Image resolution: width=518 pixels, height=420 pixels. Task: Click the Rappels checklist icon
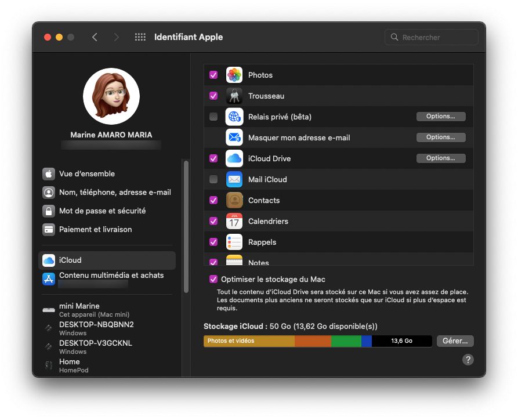click(x=234, y=242)
